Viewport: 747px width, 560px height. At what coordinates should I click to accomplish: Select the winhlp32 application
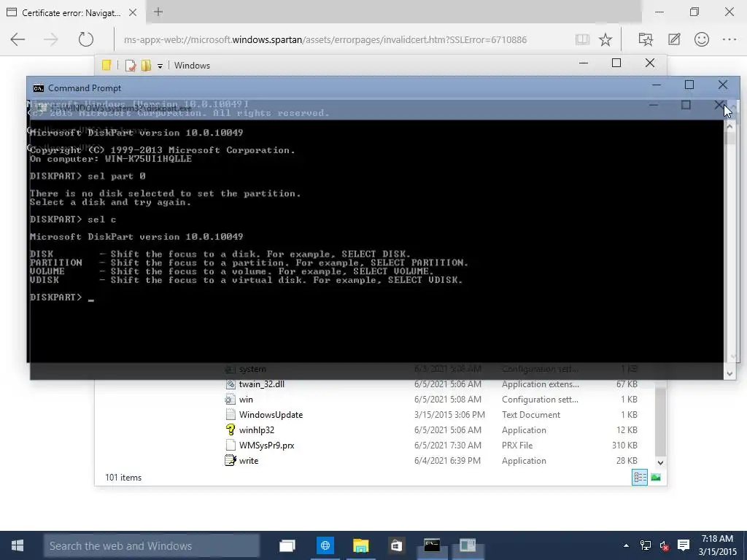tap(256, 429)
